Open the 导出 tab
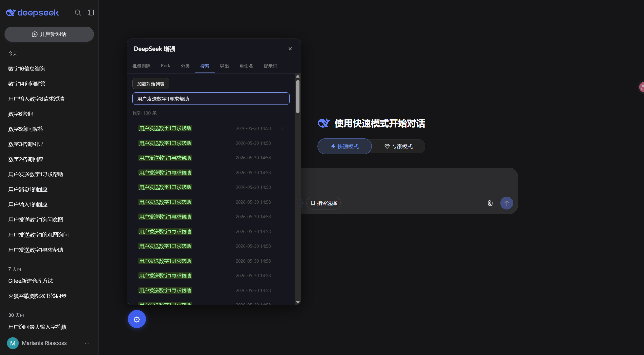The image size is (644, 355). click(x=224, y=66)
